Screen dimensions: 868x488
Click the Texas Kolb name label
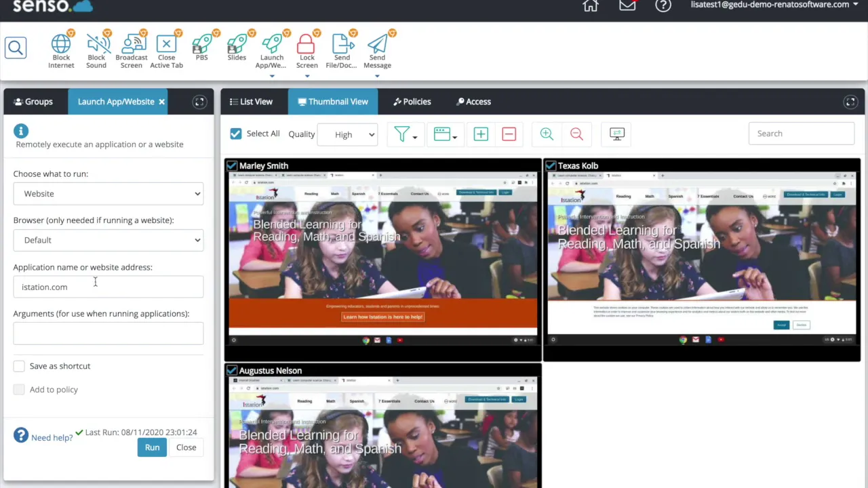[578, 165]
